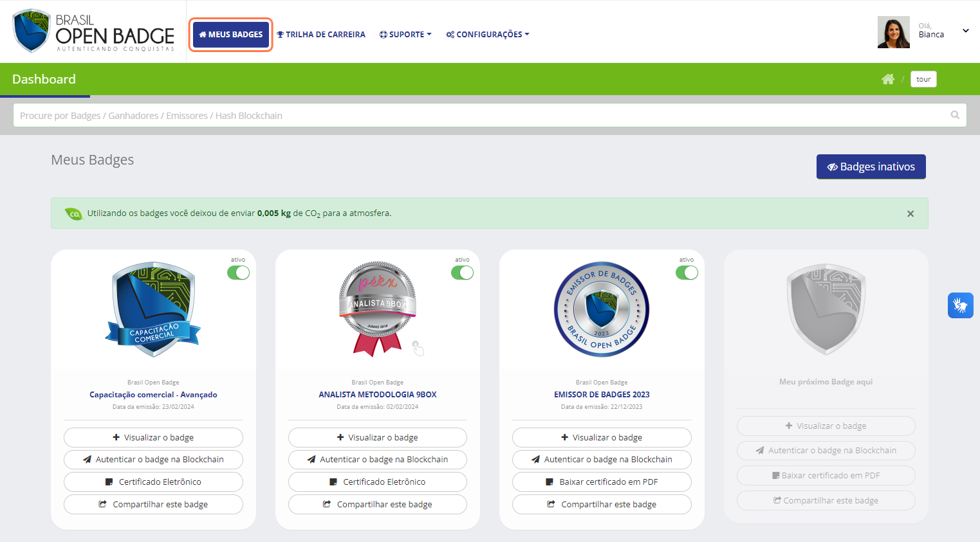Click the EMISSOR DE BADGES 2023 title link
Image resolution: width=980 pixels, height=542 pixels.
tap(602, 395)
